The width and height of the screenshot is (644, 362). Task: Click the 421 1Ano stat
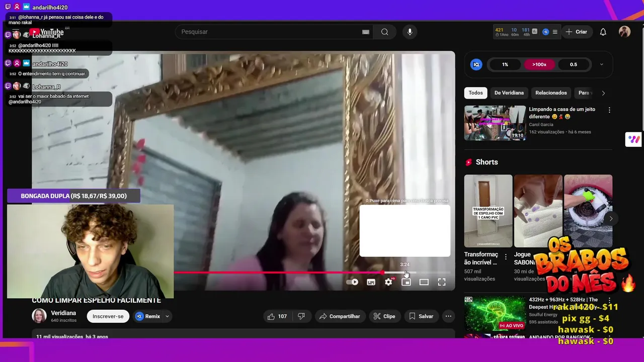(501, 32)
